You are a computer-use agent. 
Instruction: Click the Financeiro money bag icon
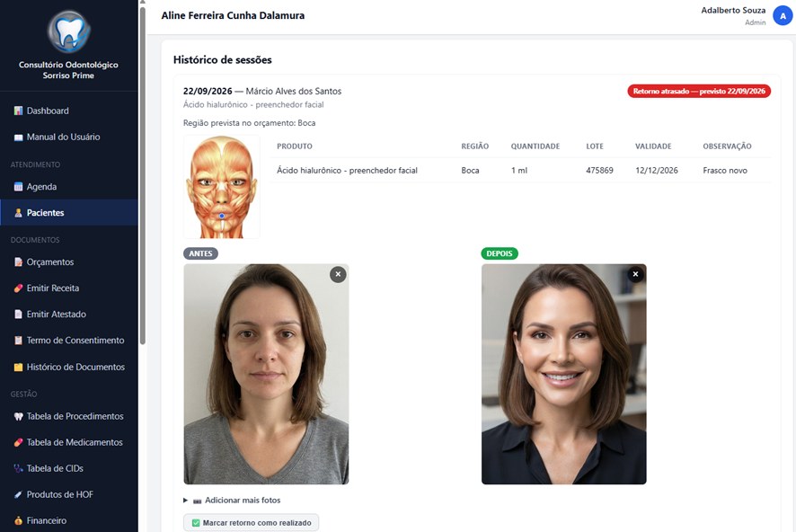pos(18,521)
